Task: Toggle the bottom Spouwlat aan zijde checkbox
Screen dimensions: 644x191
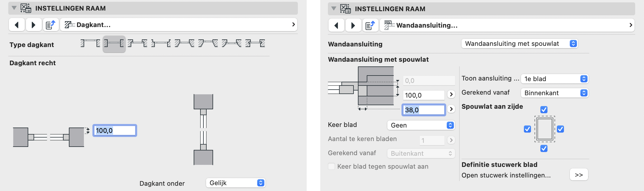Action: tap(544, 148)
